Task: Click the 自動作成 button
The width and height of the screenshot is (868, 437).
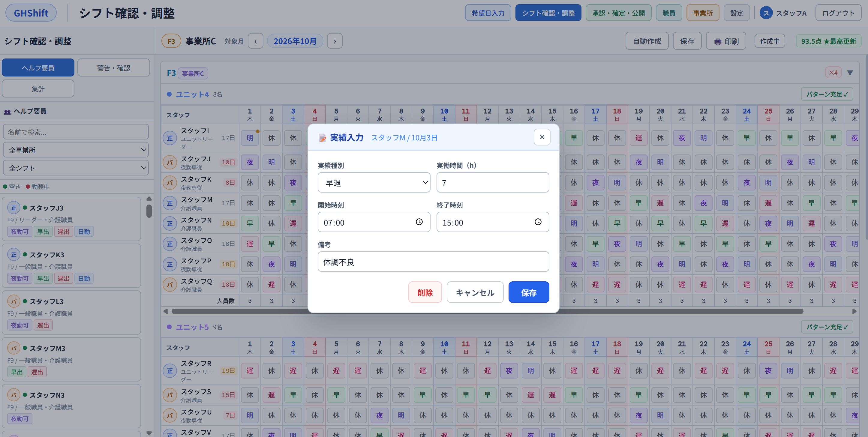Action: point(647,41)
